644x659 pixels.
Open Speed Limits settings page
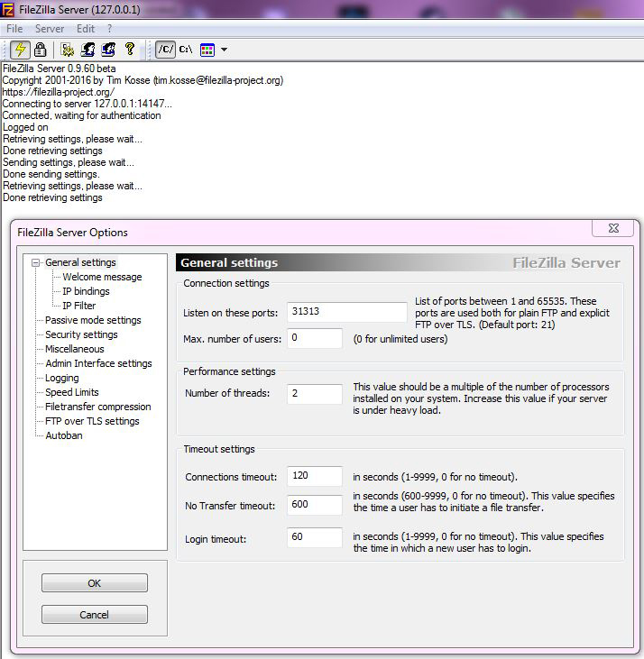coord(72,392)
